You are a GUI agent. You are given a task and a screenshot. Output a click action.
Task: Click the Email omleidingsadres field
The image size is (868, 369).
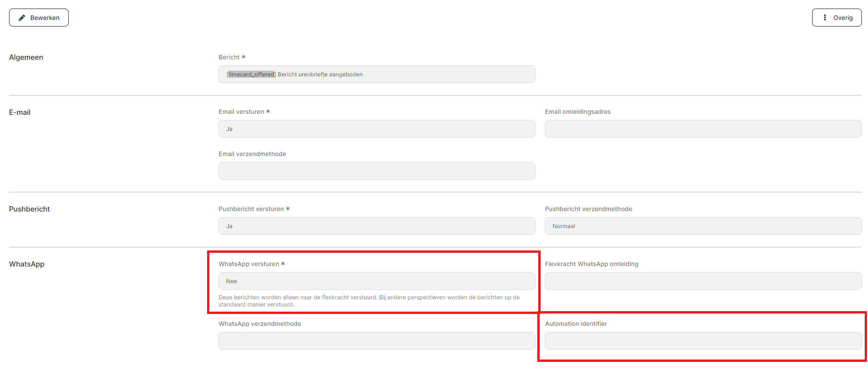703,129
